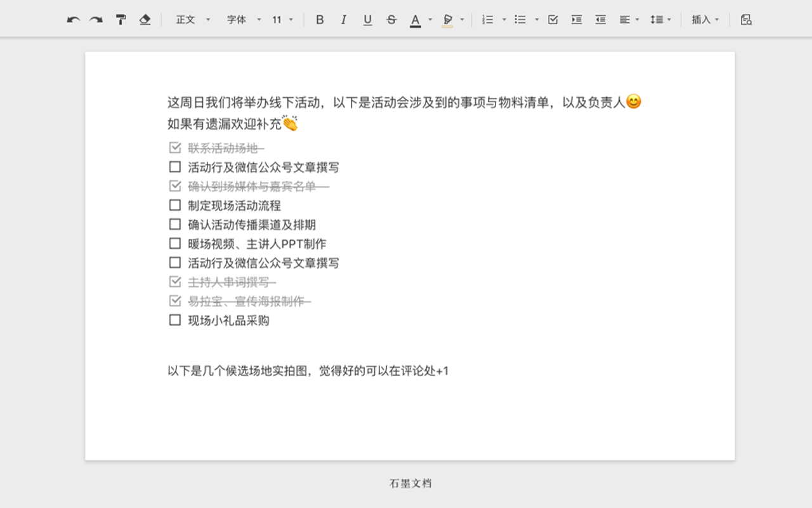This screenshot has height=508, width=812.
Task: Click the line 如果有遗漏欢迎补充
Action: [233, 123]
